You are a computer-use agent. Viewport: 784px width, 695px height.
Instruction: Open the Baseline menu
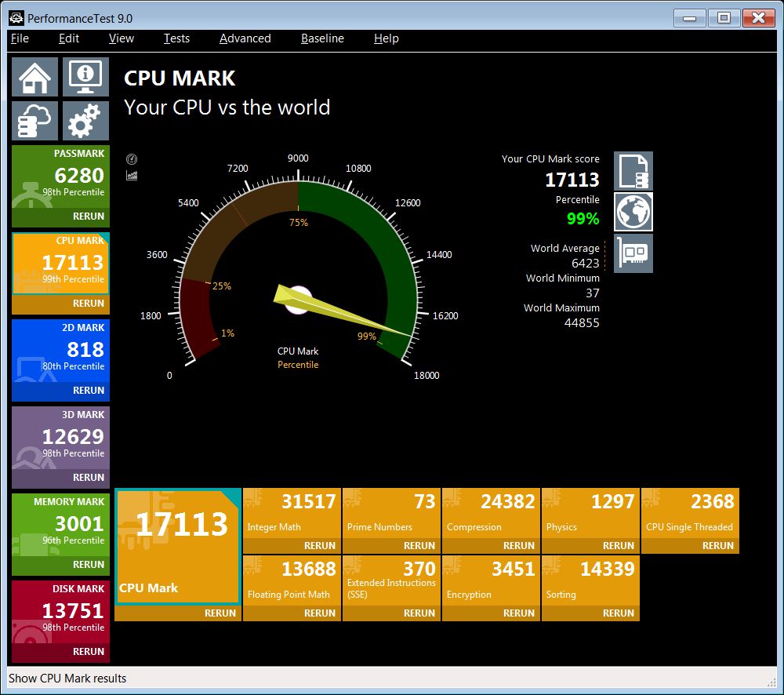point(322,38)
